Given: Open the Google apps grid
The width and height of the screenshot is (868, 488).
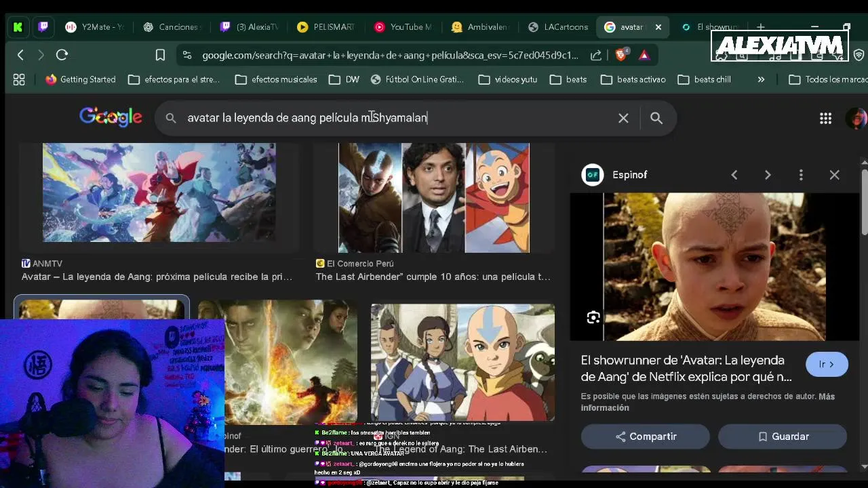Looking at the screenshot, I should (x=825, y=119).
